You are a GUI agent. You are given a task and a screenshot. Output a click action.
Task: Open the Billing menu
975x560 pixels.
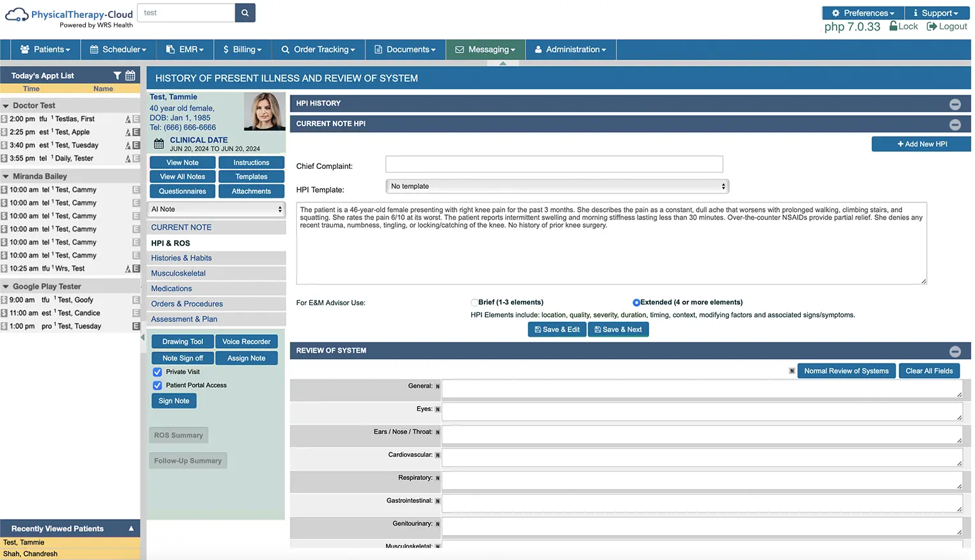point(243,49)
